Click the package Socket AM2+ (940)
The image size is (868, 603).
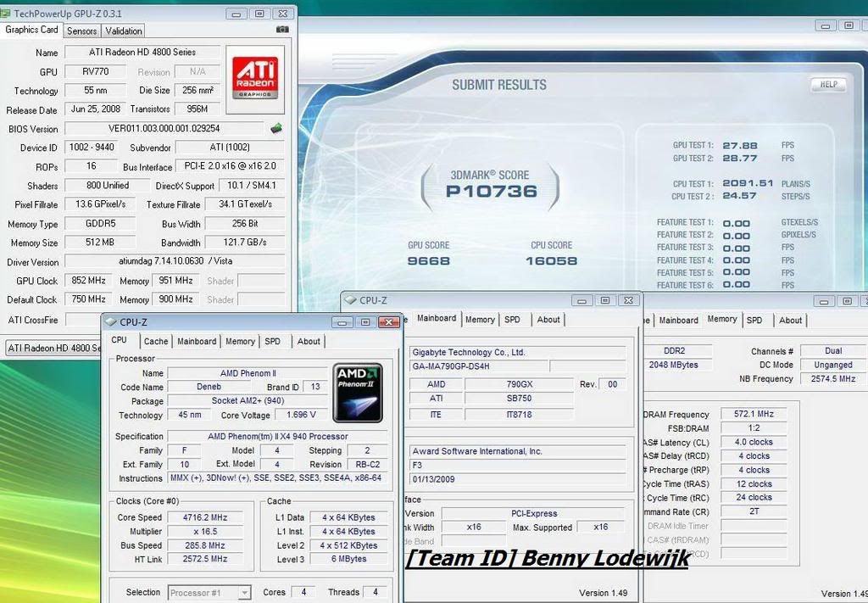click(x=248, y=401)
